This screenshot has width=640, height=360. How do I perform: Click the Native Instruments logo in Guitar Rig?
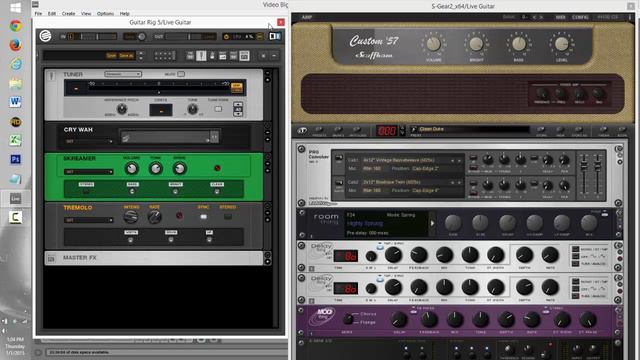click(45, 36)
